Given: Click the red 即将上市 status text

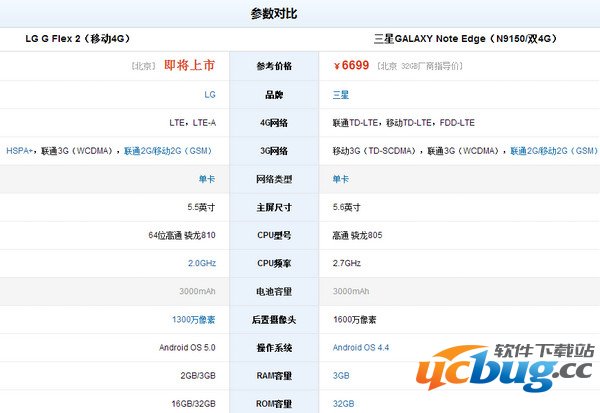Looking at the screenshot, I should (189, 66).
